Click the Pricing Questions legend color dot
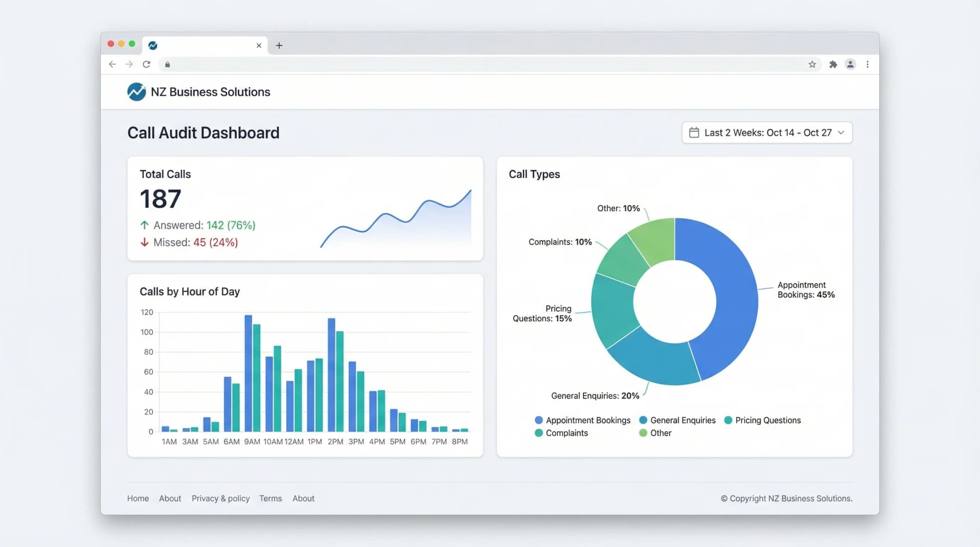 (x=727, y=420)
